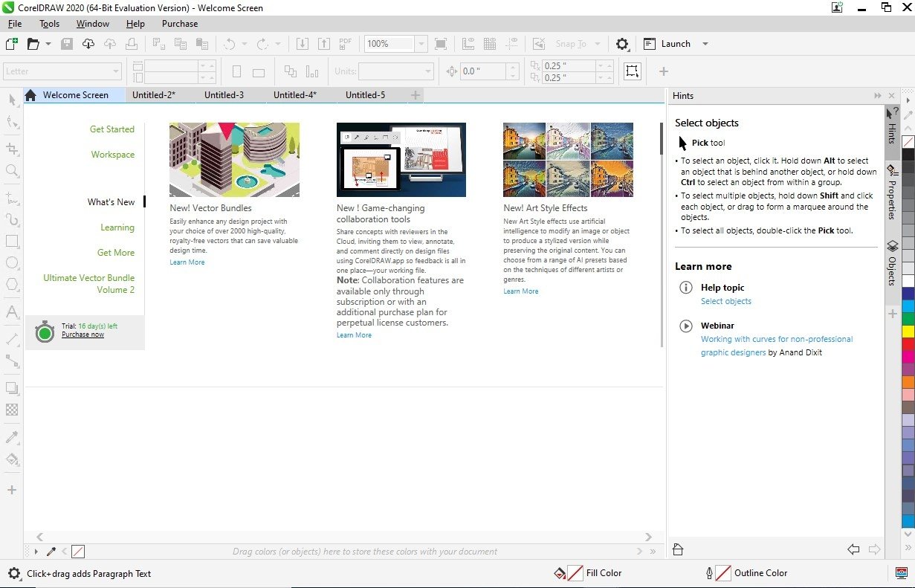Click the Import icon

click(303, 44)
